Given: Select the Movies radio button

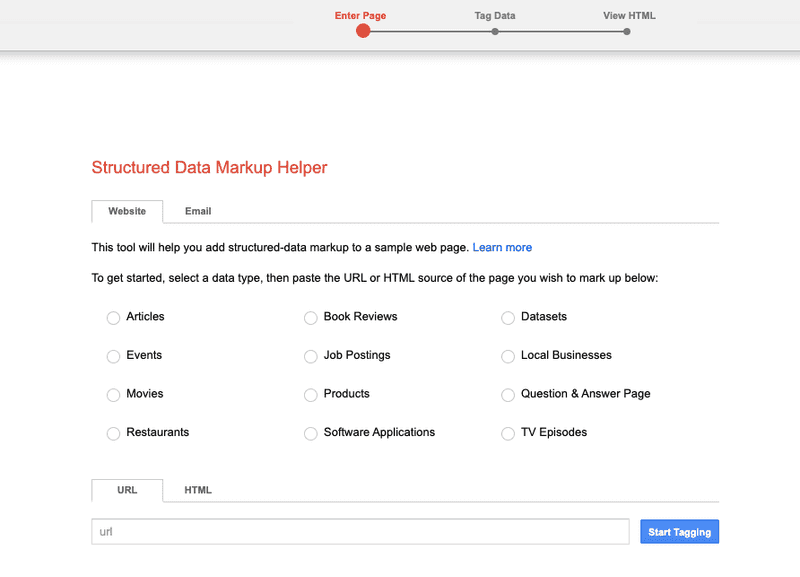Looking at the screenshot, I should (113, 395).
